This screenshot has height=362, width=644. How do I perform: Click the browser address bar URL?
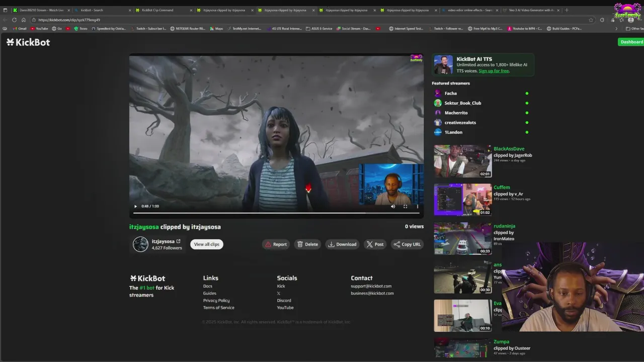pos(69,20)
